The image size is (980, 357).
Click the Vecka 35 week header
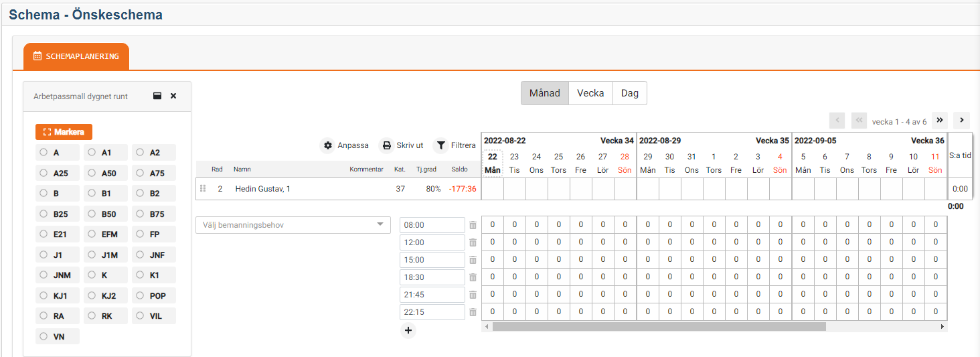pyautogui.click(x=772, y=141)
